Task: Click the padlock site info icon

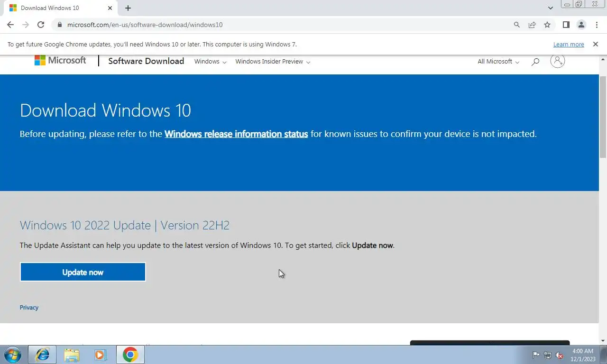Action: point(59,25)
